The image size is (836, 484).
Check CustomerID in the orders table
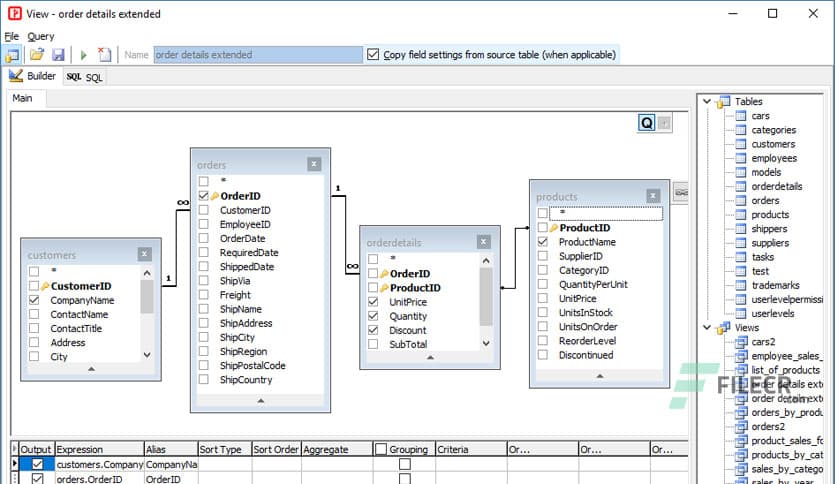(x=204, y=210)
